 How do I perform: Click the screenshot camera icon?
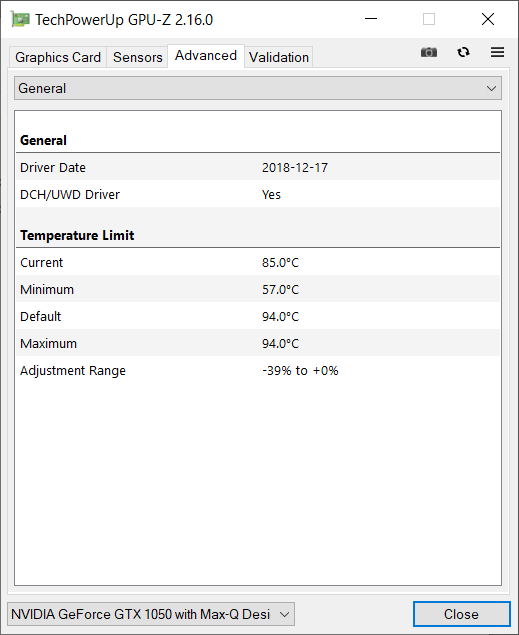click(429, 52)
